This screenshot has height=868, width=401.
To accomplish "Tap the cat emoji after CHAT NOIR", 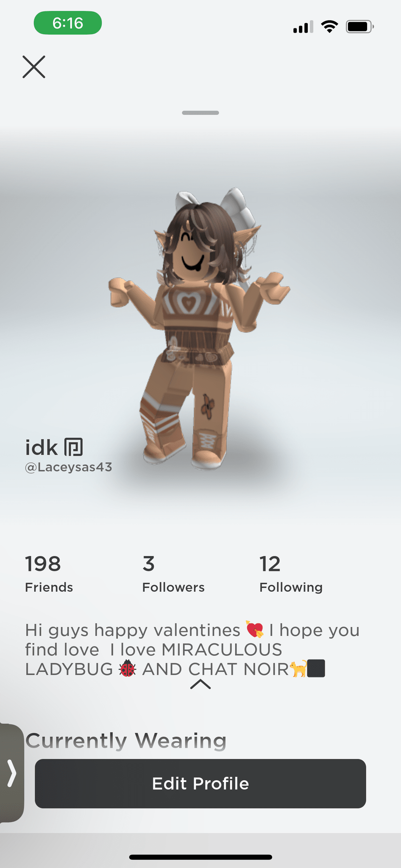I will click(x=298, y=669).
